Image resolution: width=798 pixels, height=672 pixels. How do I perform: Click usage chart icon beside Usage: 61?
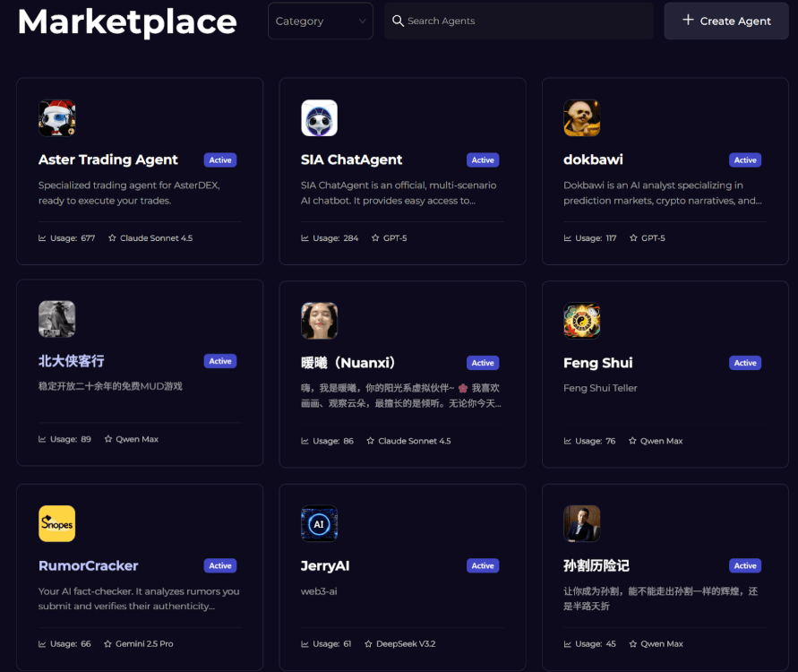pyautogui.click(x=305, y=644)
